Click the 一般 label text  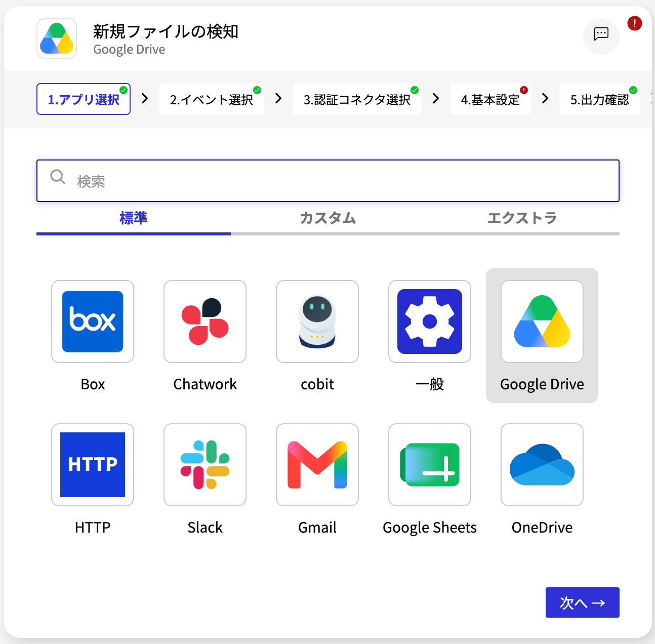point(430,384)
